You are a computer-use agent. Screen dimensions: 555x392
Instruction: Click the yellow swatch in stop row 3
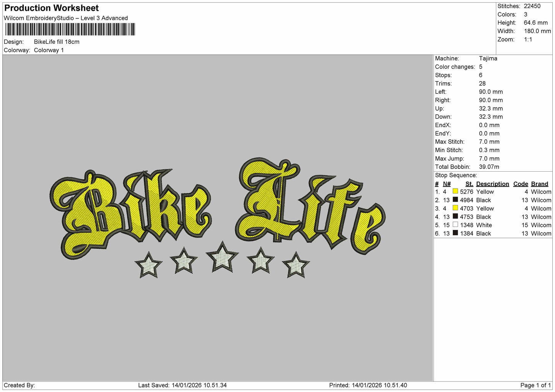[x=455, y=208]
